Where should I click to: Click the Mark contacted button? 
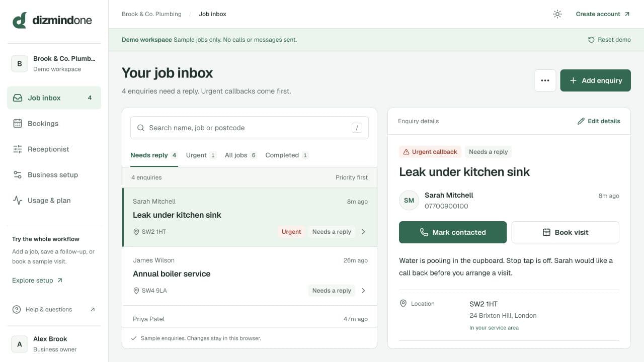(453, 232)
